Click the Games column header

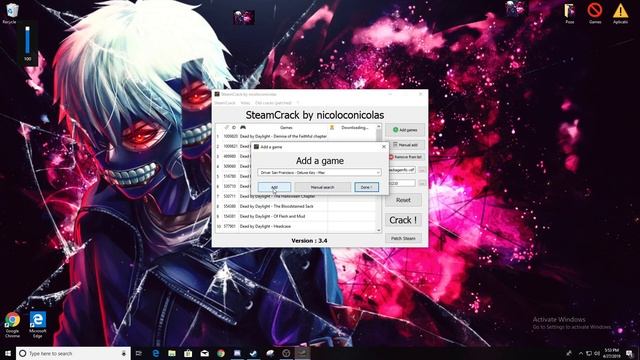tap(286, 128)
